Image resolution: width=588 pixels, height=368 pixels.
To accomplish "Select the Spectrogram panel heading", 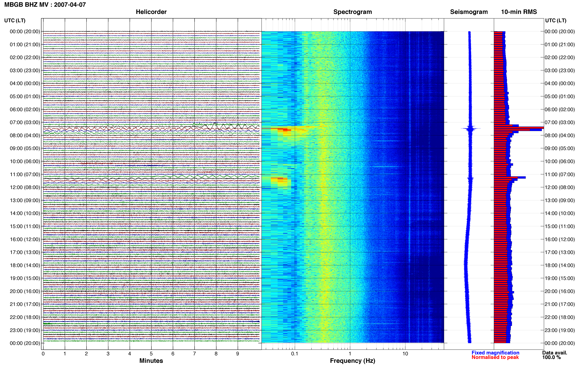I will 352,12.
